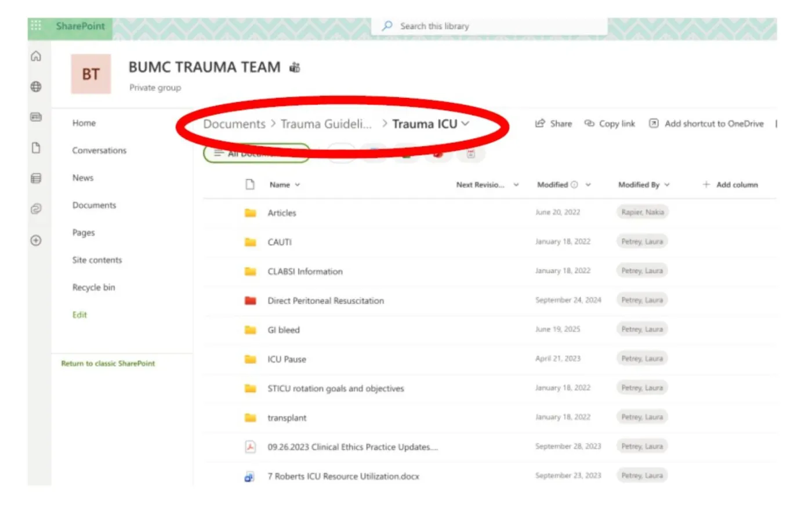Go to Home in site navigation

[84, 123]
